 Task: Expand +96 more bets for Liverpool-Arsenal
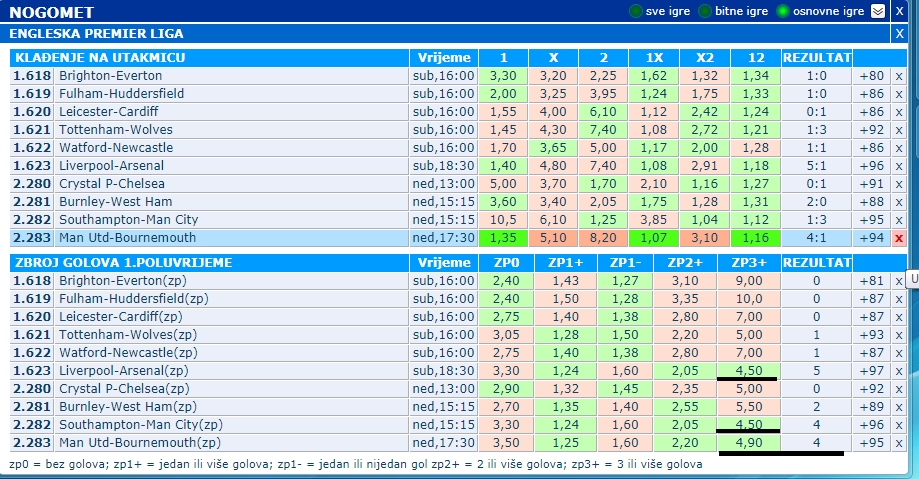(x=872, y=166)
